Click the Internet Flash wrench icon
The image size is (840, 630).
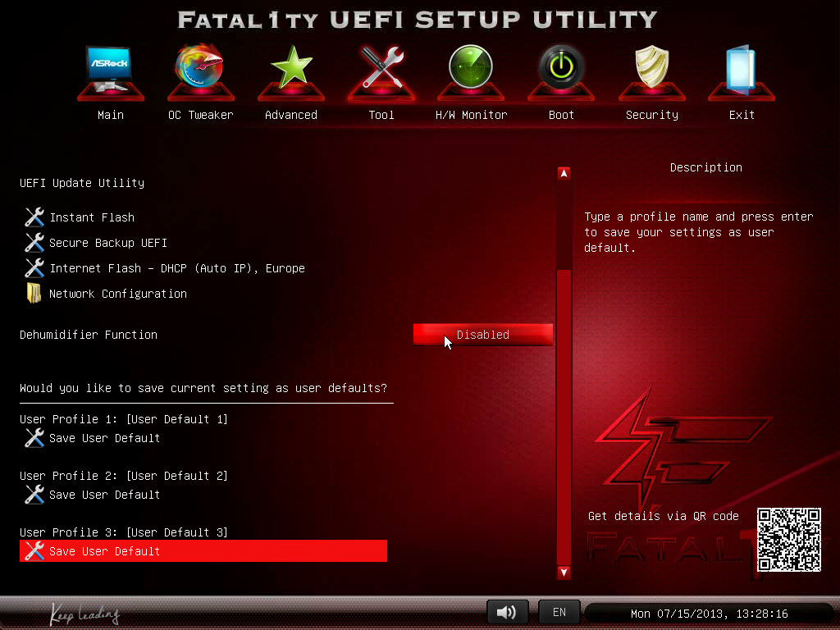click(x=34, y=268)
